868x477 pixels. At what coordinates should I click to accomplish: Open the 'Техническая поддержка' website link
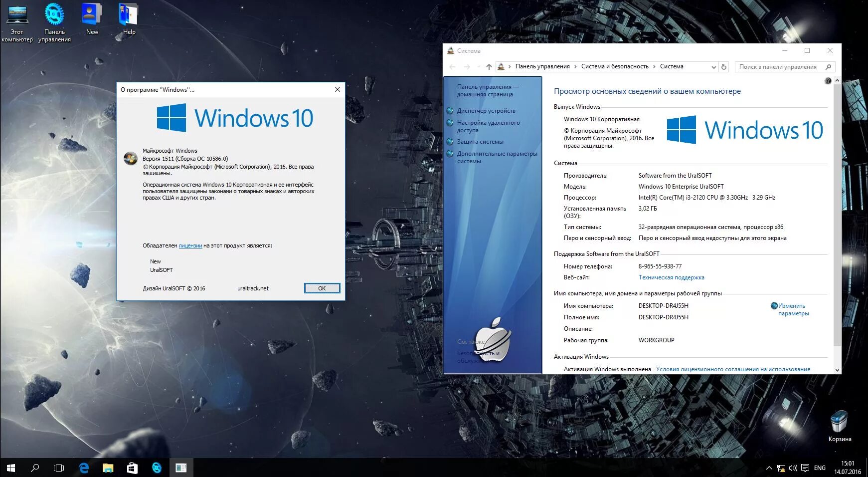[671, 277]
